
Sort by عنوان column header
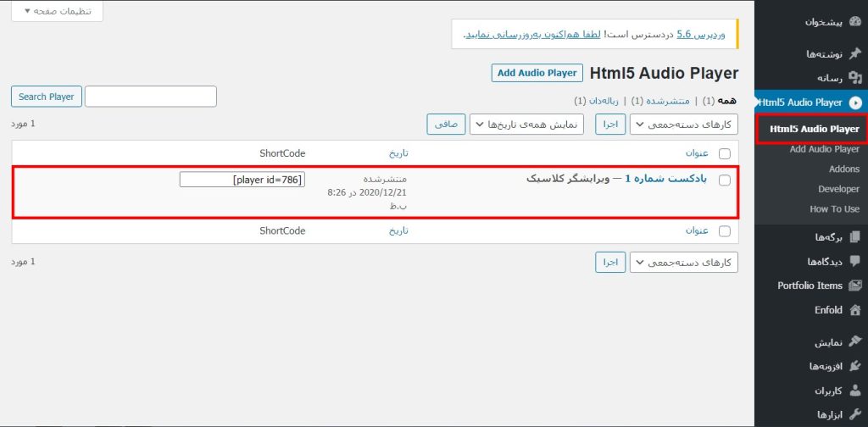tap(697, 153)
